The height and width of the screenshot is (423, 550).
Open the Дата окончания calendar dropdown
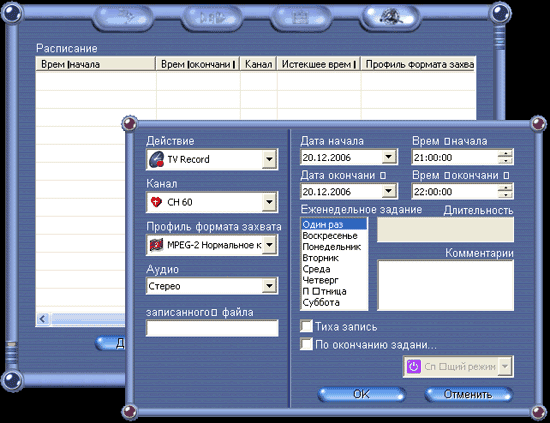pos(389,191)
